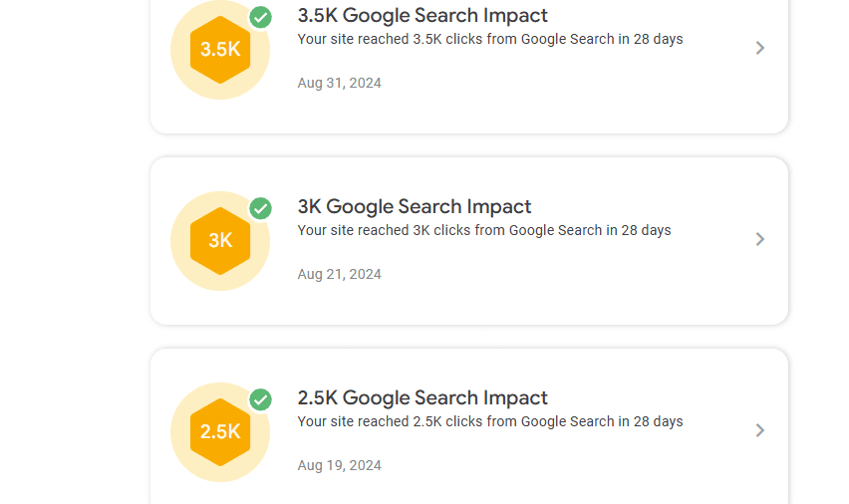
Task: Select the 3.5K clicks description text
Action: coord(490,39)
